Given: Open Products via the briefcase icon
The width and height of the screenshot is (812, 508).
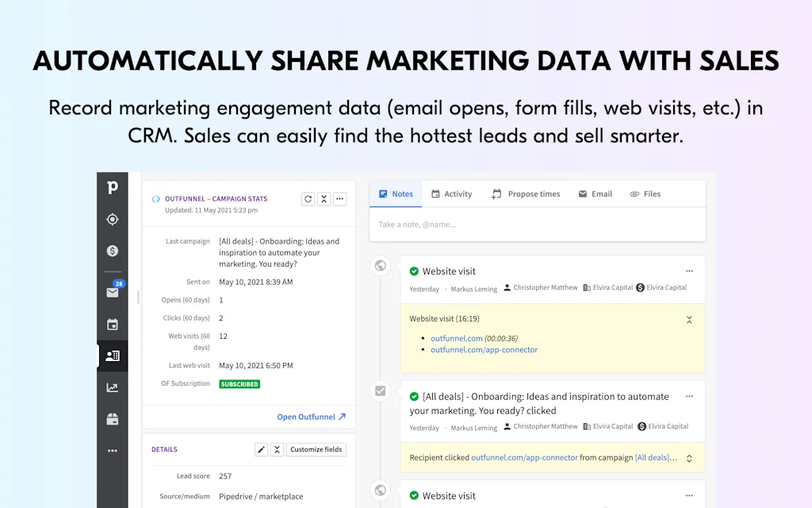Looking at the screenshot, I should click(x=113, y=418).
